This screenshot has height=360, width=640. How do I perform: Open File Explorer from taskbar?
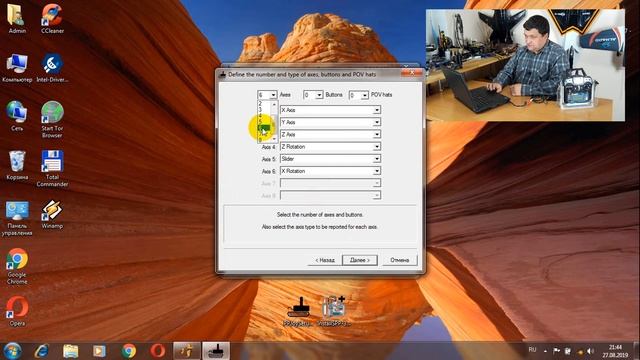71,351
